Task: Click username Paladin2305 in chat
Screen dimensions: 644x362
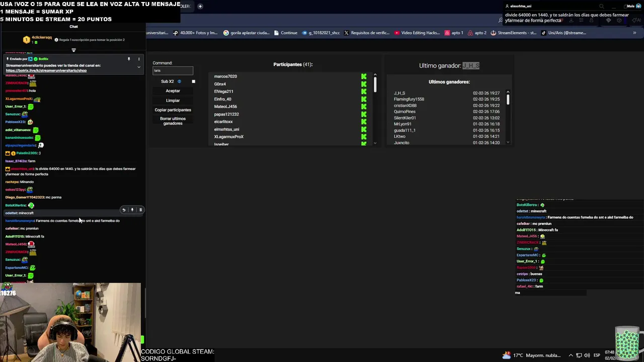Action: click(x=26, y=153)
